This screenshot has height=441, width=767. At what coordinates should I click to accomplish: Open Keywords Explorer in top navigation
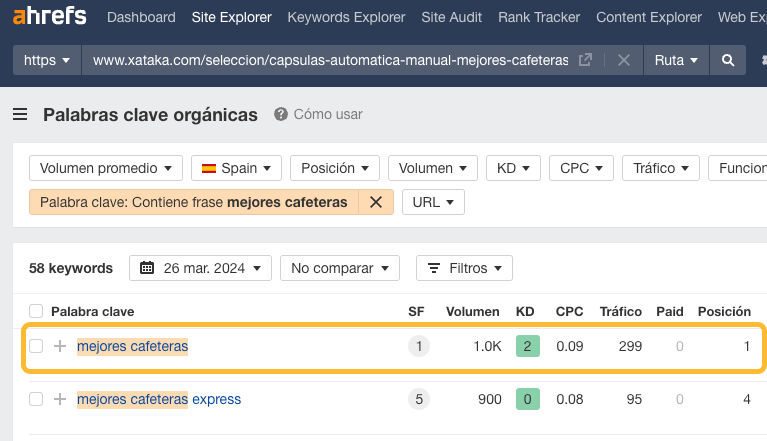point(346,17)
